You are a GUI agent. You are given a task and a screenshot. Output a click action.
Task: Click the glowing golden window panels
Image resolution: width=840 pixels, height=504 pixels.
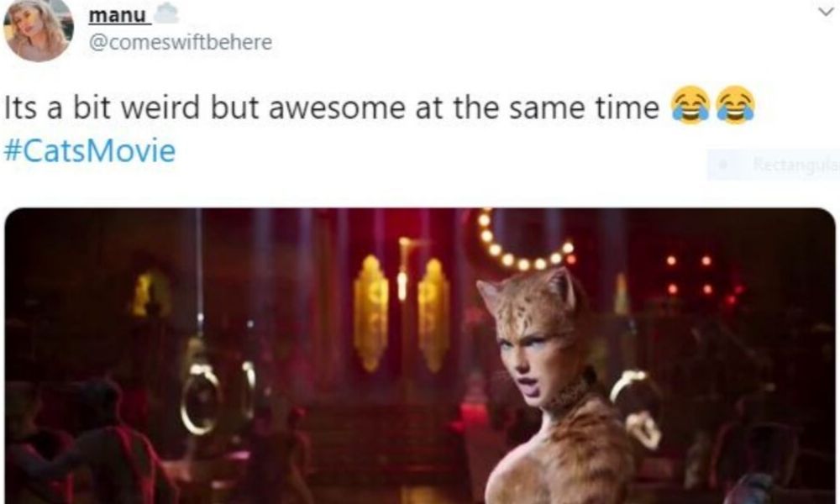click(402, 313)
